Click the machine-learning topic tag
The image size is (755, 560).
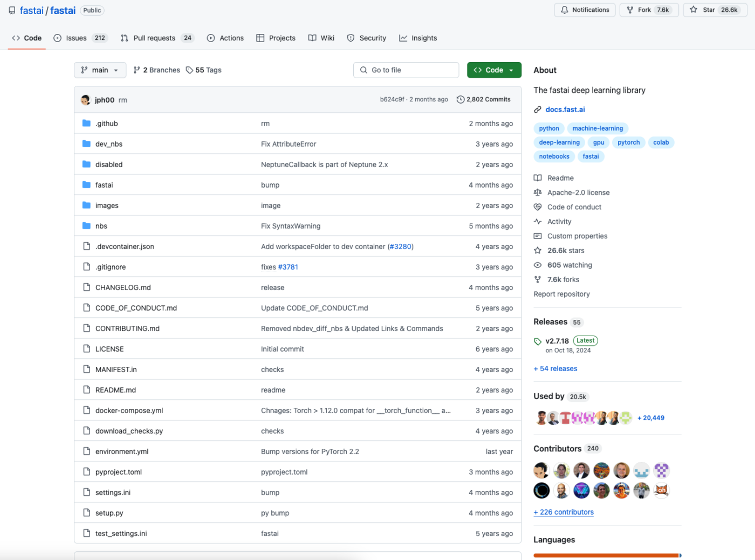[x=598, y=128]
